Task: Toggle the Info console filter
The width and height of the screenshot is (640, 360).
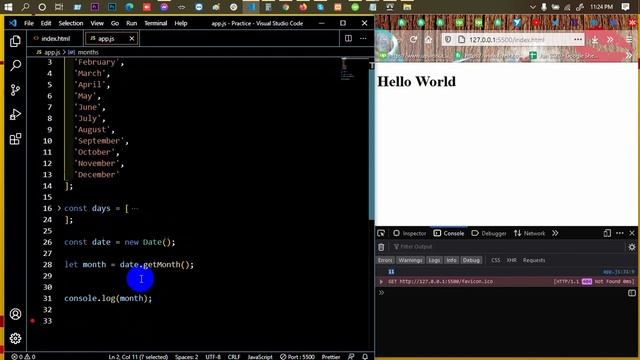Action: coord(451,260)
